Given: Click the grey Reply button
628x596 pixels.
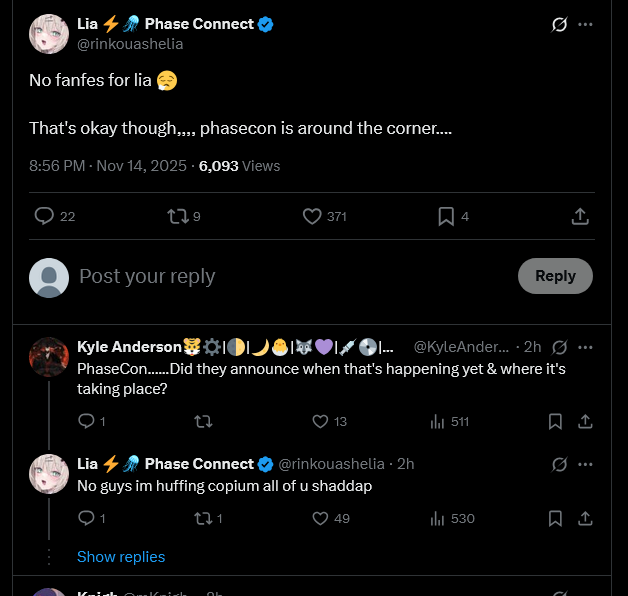Looking at the screenshot, I should [555, 276].
